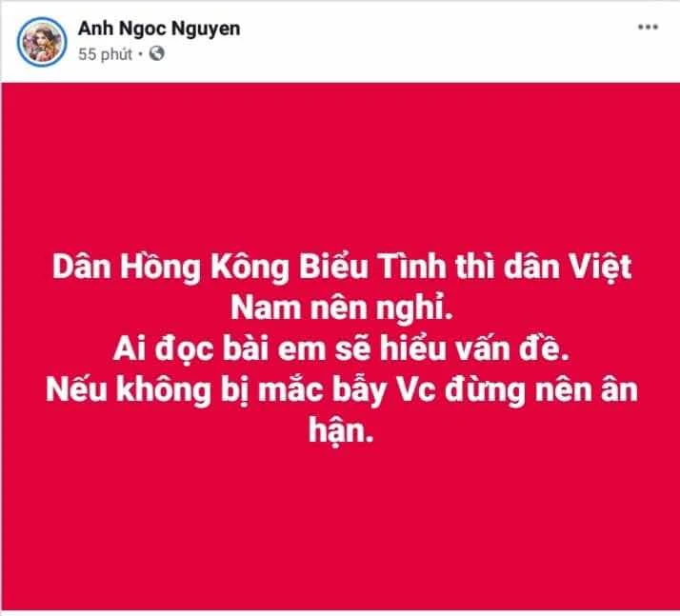Open Anh Ngoc Nguyen's profile picture
Viewport: 680px width, 616px height.
[x=42, y=42]
